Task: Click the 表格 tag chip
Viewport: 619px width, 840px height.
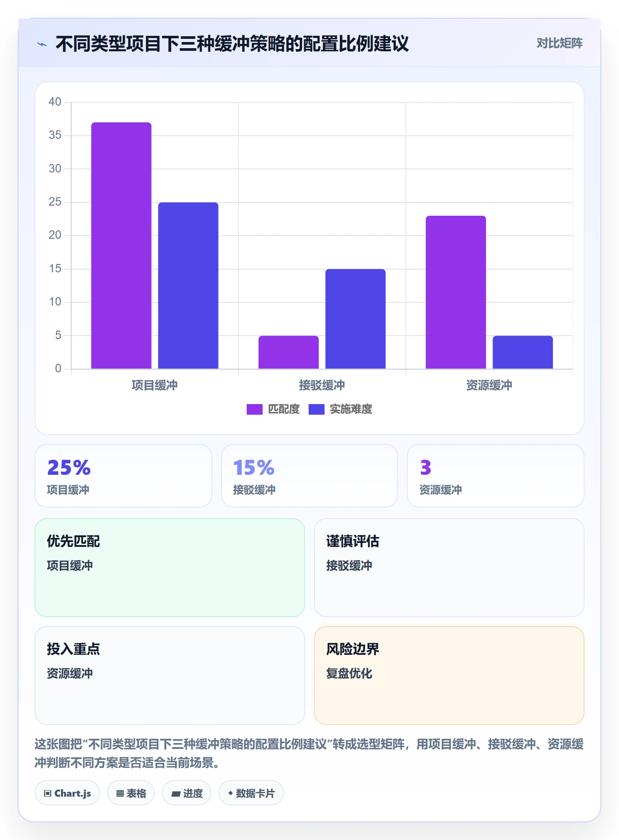Action: tap(131, 793)
